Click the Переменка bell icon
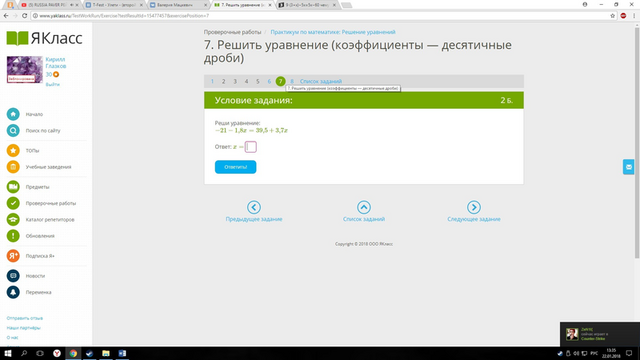Viewport: 640px width, 360px height. [x=13, y=292]
